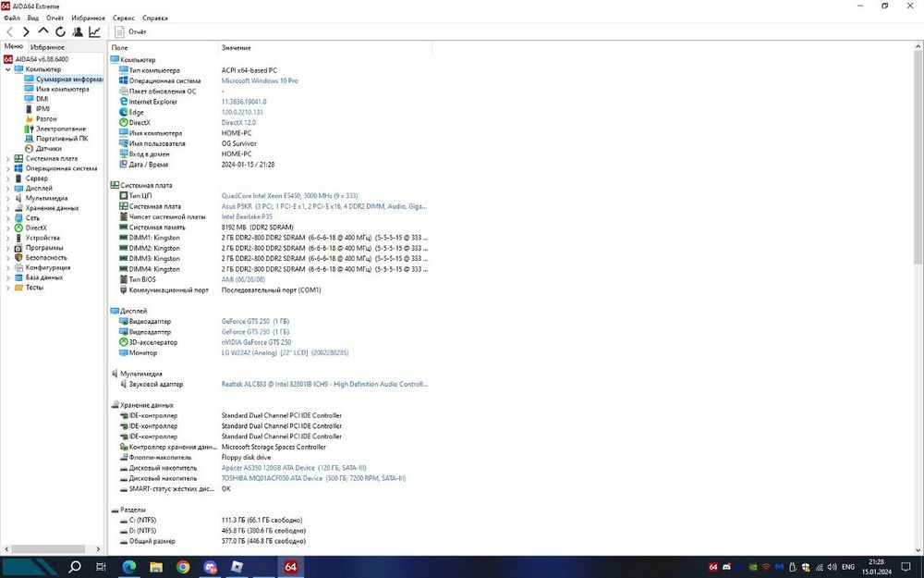Viewport: 924px width, 578px height.
Task: Expand the Устройства branch arrow
Action: pos(7,238)
